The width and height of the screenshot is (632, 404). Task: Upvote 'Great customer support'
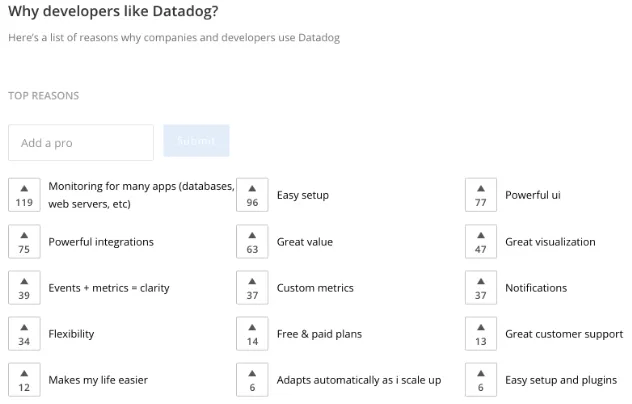tap(481, 333)
